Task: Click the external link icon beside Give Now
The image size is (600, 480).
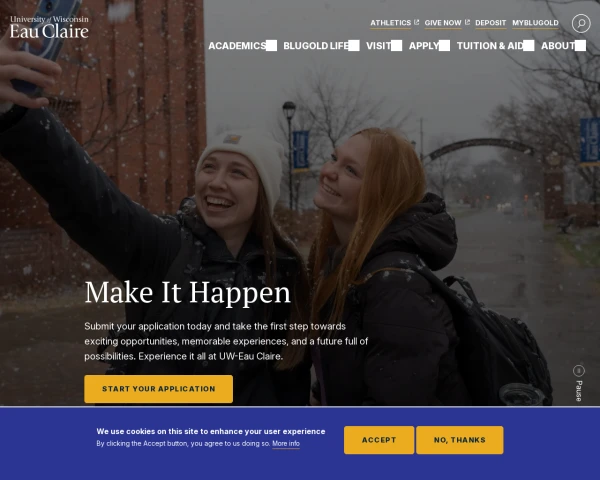Action: pos(467,22)
